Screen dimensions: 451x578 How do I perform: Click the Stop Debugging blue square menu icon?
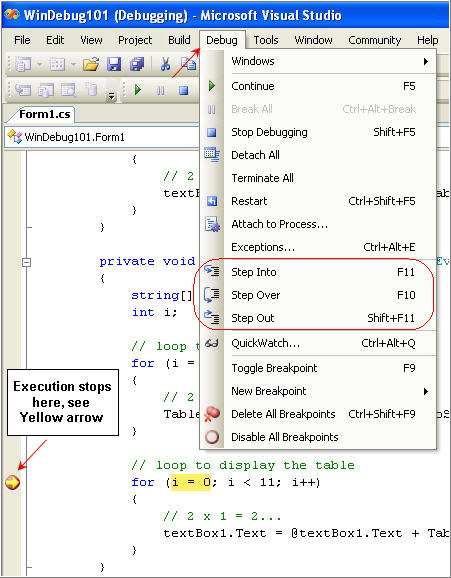212,132
